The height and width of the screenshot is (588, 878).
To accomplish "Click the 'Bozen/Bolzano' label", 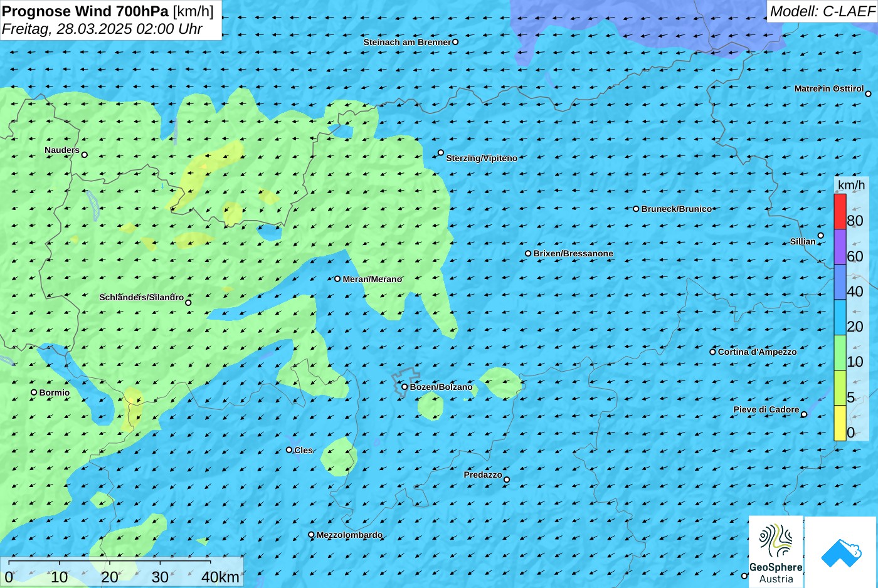I will [x=441, y=387].
